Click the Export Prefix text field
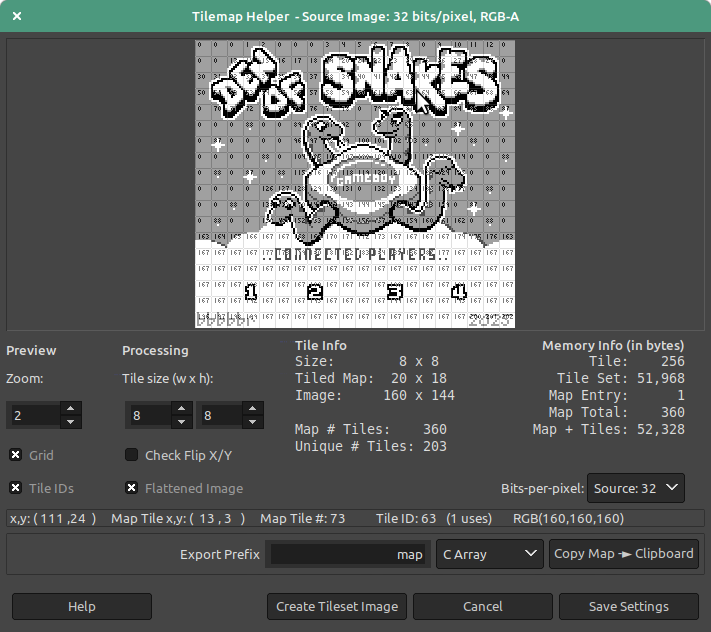Viewport: 711px width, 632px height. point(347,554)
